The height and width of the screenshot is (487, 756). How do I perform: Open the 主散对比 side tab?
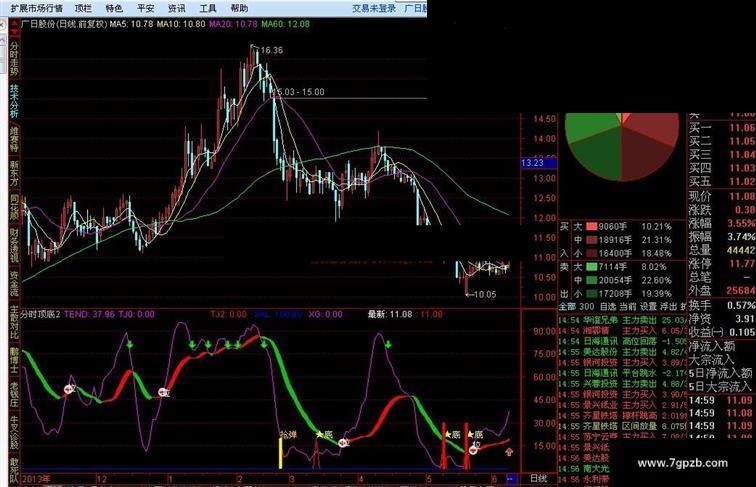click(14, 322)
